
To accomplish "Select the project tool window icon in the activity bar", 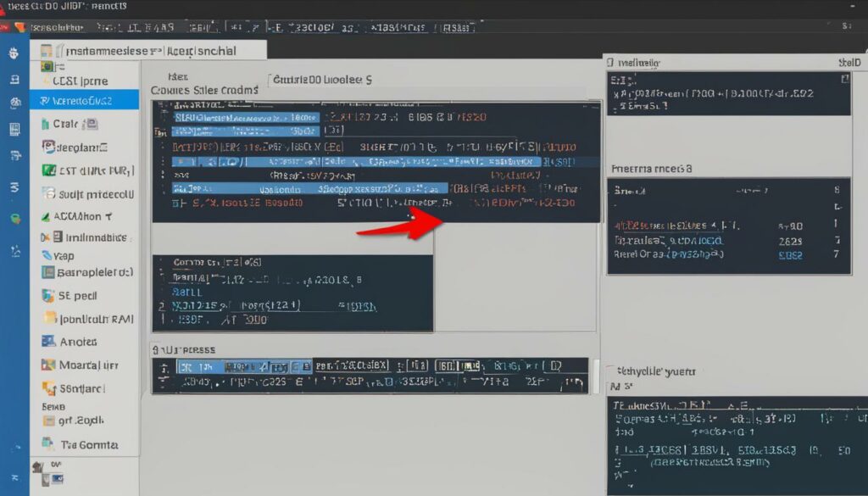I will coord(12,53).
